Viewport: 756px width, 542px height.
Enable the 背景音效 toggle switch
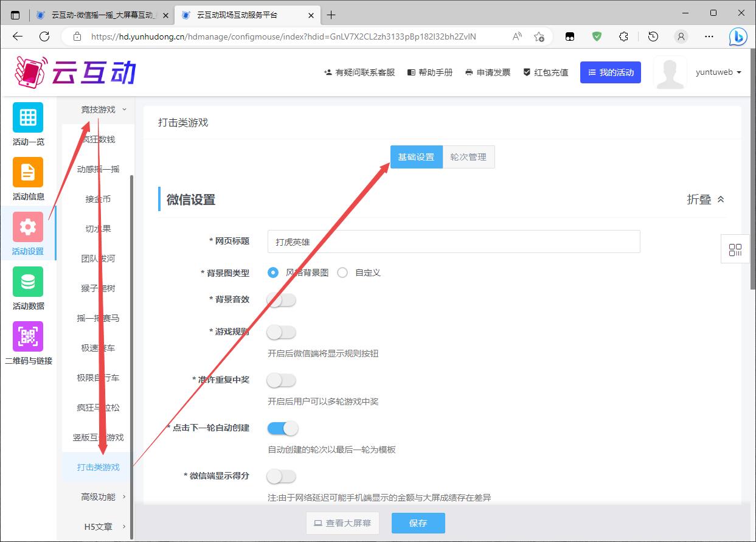pos(282,300)
